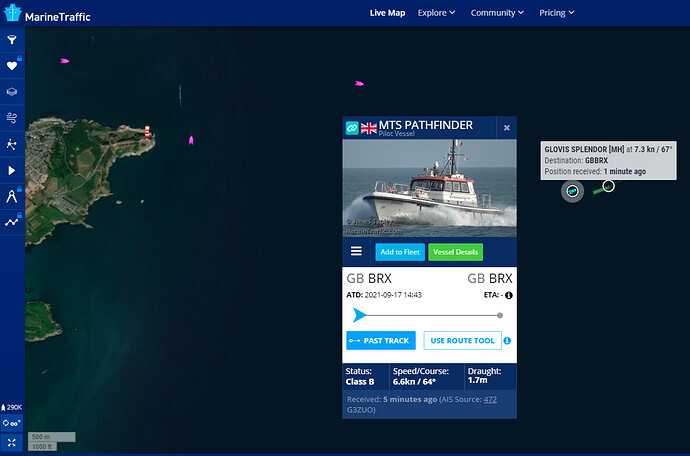Viewport: 690px width, 456px height.
Task: Open the voyage graph line icon
Action: point(12,222)
